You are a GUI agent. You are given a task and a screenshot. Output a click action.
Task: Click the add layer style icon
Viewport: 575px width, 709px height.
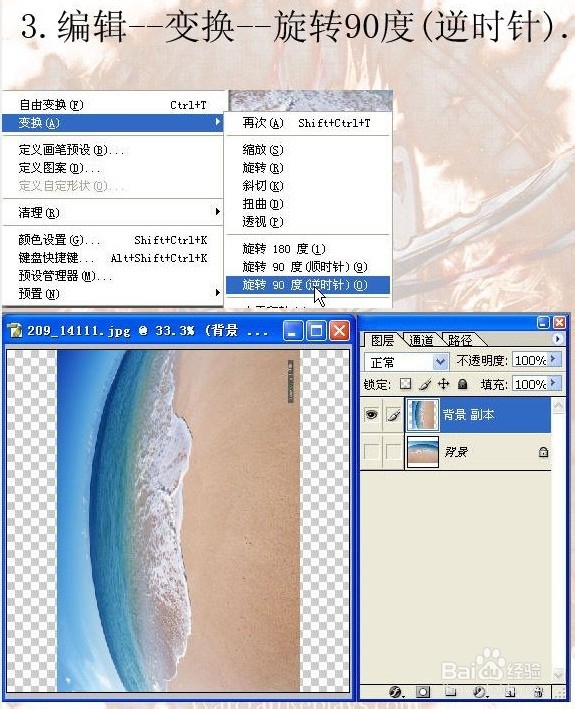tap(396, 692)
